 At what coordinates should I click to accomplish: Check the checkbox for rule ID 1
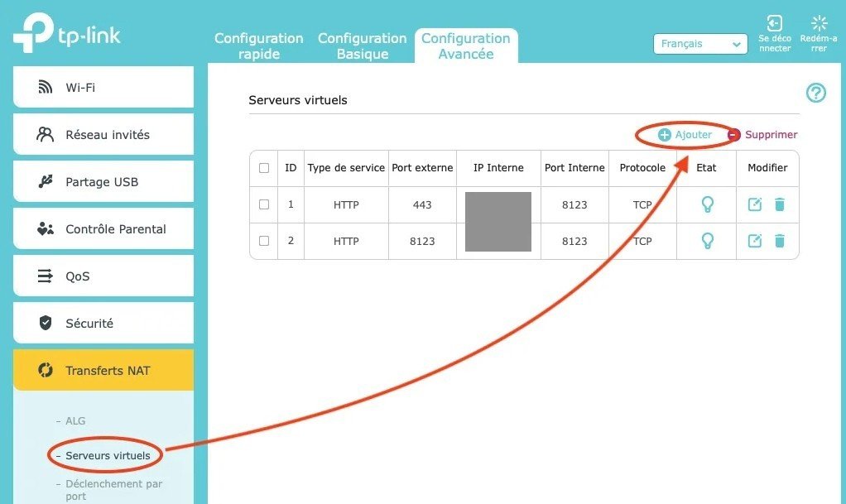click(x=264, y=204)
